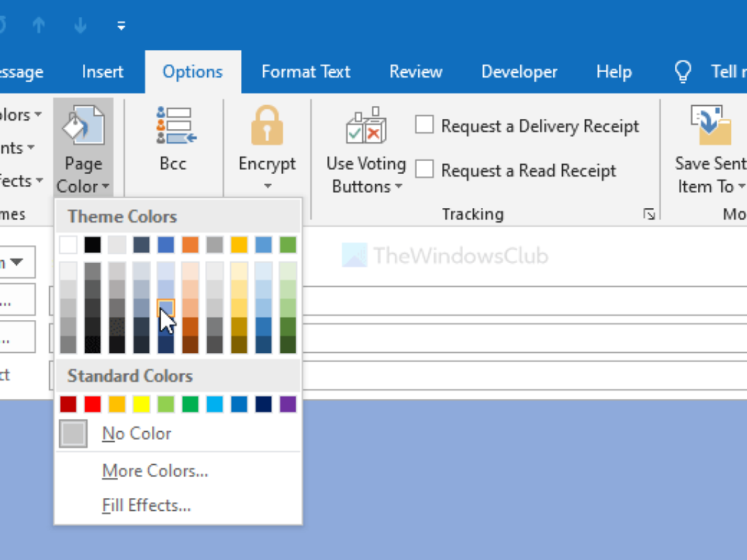This screenshot has width=747, height=560.
Task: Open the Format Text tab
Action: click(306, 72)
